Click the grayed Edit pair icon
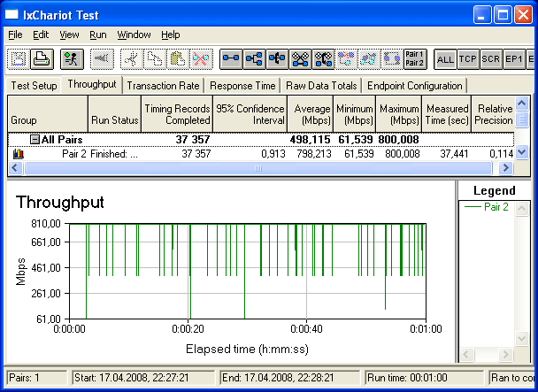 click(x=369, y=59)
